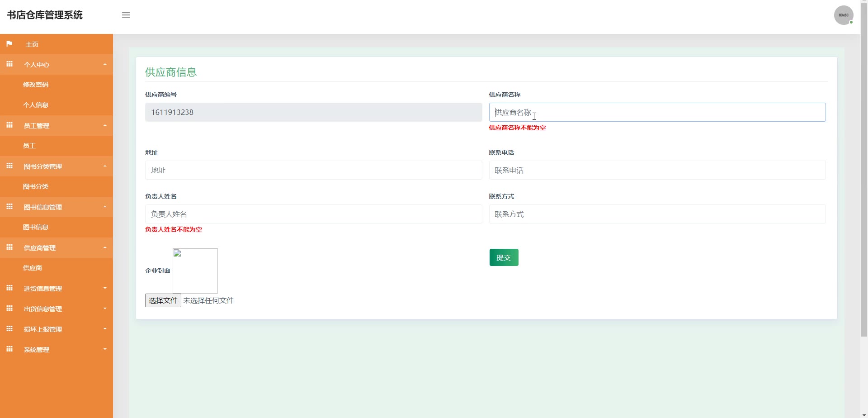Click the 负责人姓名不能为空 error message
The width and height of the screenshot is (868, 418).
click(174, 229)
